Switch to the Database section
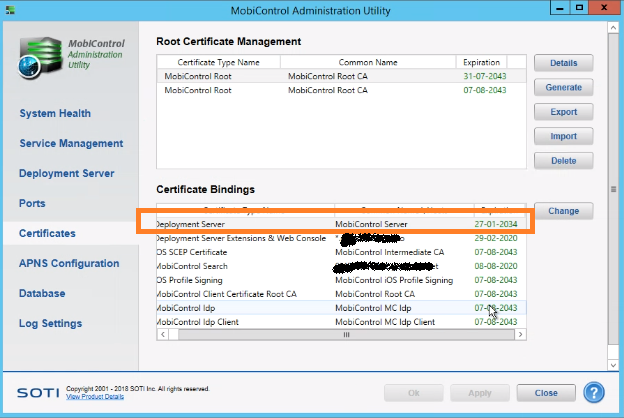Image resolution: width=624 pixels, height=418 pixels. [x=42, y=293]
